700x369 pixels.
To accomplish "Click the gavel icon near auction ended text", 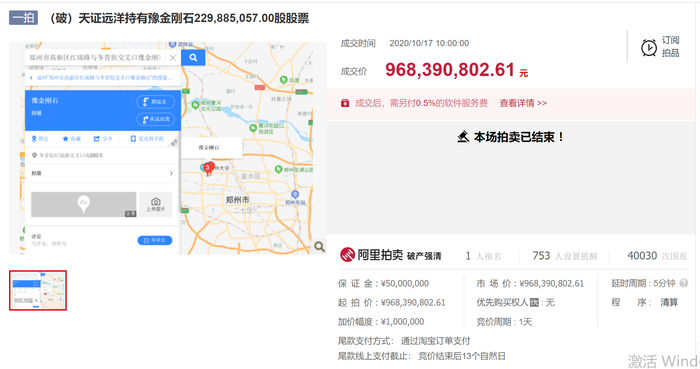I will click(x=463, y=137).
